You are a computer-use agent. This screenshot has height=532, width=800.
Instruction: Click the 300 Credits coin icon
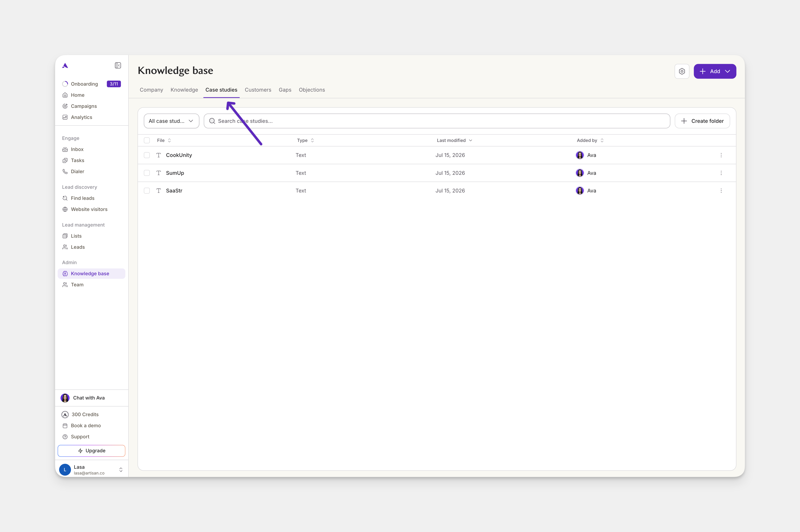(65, 415)
